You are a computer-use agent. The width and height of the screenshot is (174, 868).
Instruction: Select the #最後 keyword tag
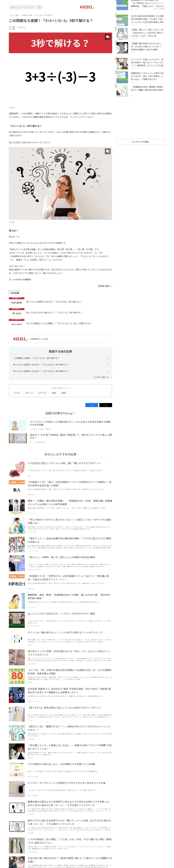tap(64, 393)
